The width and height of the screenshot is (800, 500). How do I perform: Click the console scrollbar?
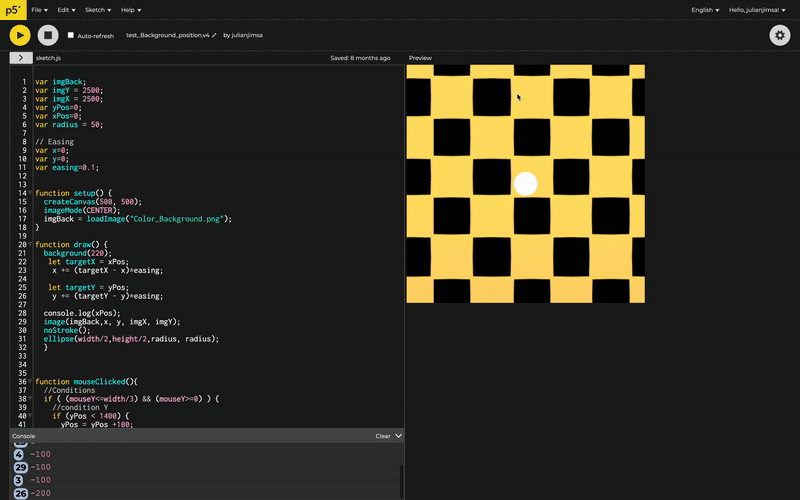pos(401,480)
